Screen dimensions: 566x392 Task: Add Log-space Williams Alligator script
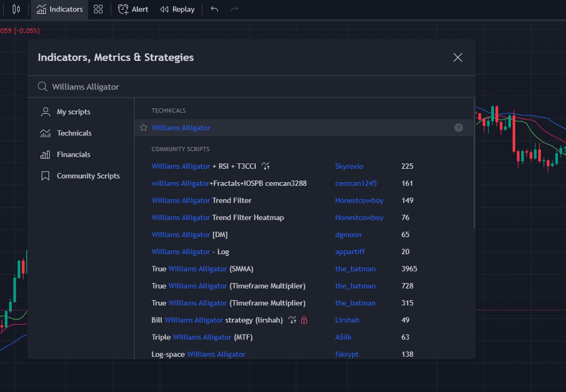(x=198, y=354)
